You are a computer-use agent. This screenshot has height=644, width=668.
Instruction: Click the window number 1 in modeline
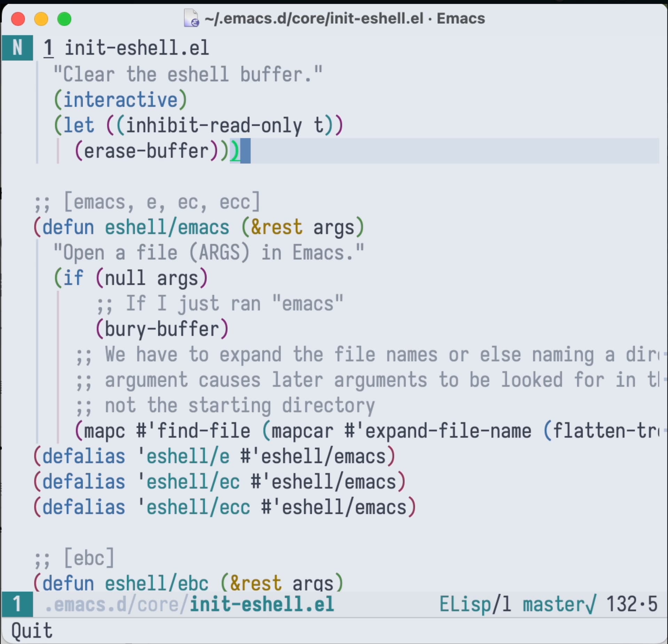coord(17,604)
